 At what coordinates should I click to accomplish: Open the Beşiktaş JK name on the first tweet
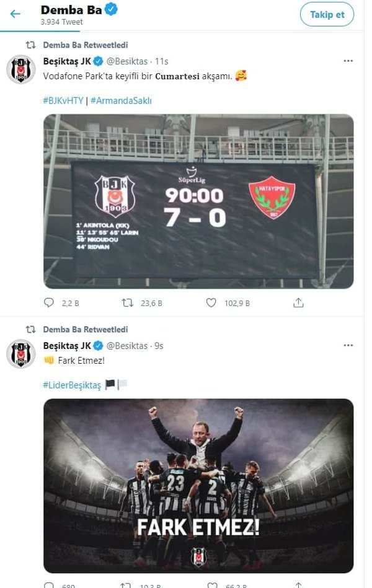(x=67, y=61)
